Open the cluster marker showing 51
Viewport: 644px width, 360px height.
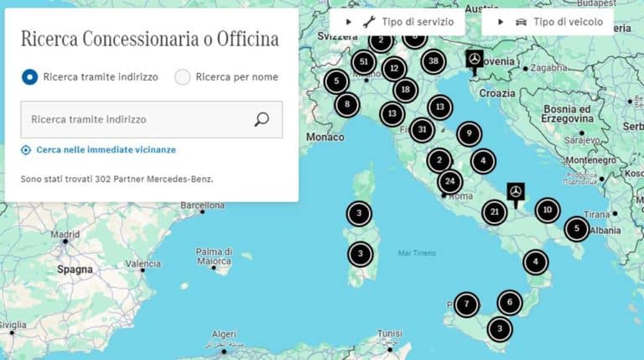click(x=364, y=62)
